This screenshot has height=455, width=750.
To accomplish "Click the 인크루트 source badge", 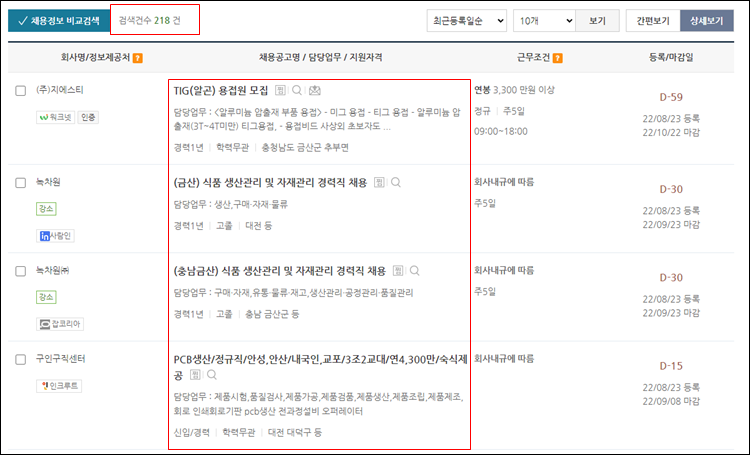I will [x=59, y=386].
